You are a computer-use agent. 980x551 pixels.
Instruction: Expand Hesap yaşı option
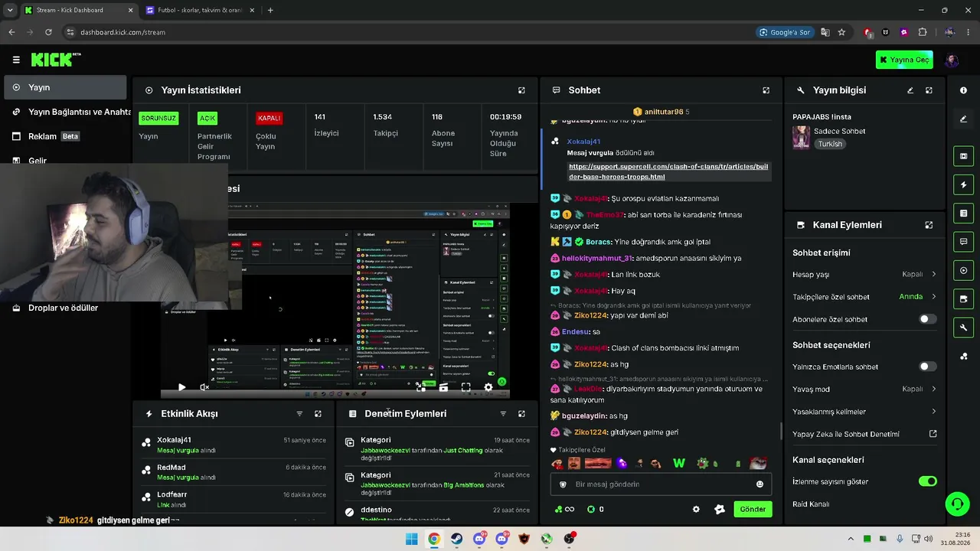[864, 274]
